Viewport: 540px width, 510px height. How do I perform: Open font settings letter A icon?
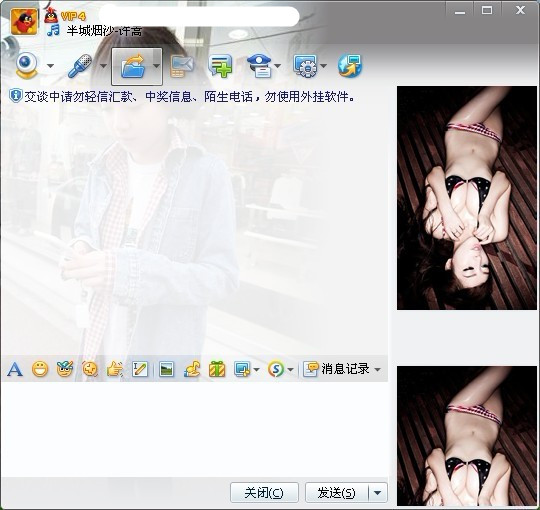point(15,370)
